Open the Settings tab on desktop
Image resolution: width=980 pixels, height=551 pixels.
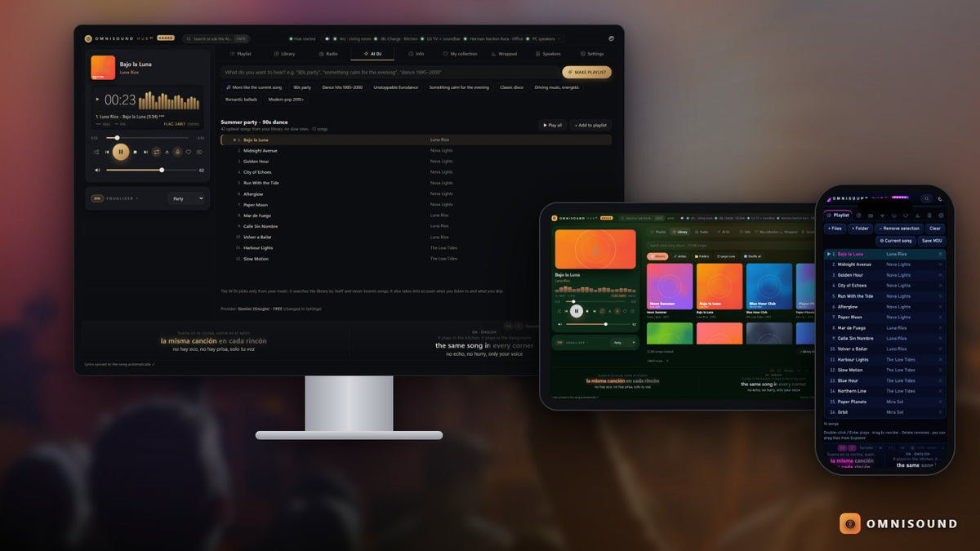591,54
